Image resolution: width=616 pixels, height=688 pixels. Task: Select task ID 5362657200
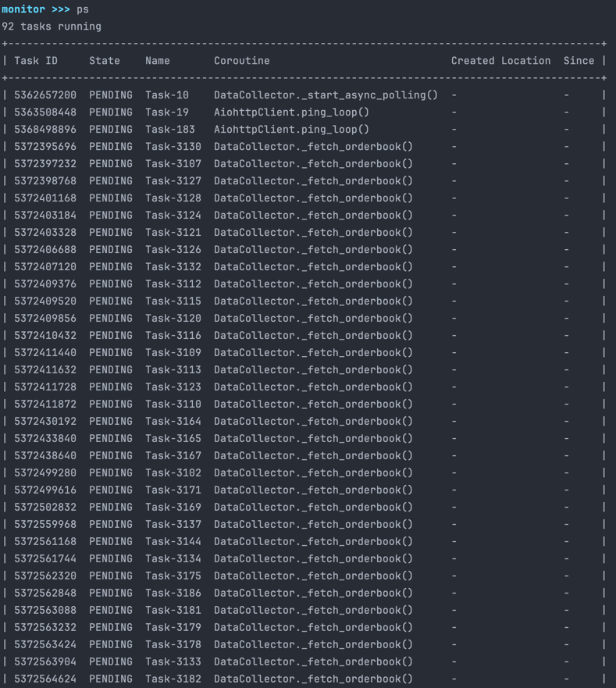tap(45, 95)
